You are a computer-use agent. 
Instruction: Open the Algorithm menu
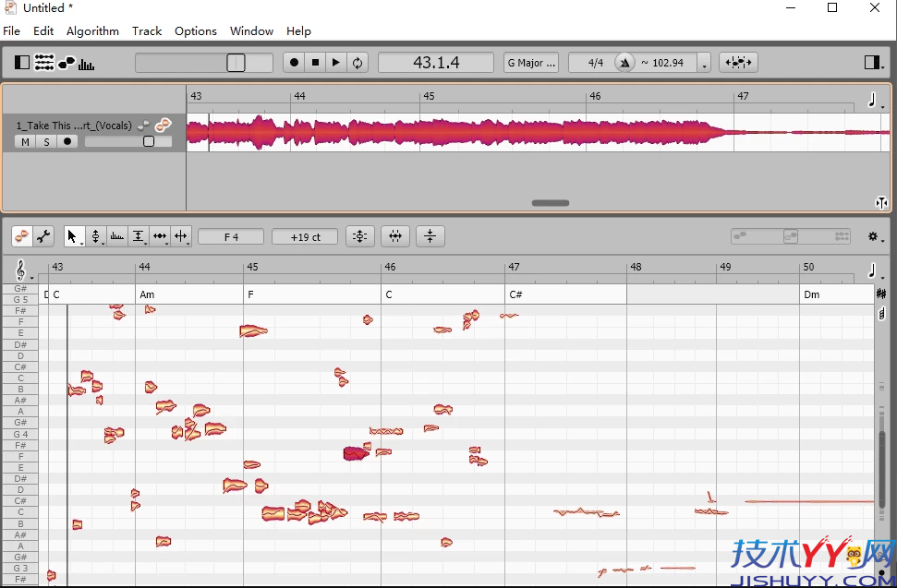coord(92,30)
